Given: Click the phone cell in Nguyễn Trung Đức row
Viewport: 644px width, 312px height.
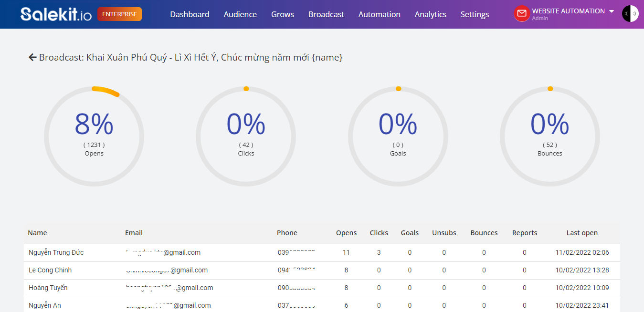Looking at the screenshot, I should (x=296, y=252).
